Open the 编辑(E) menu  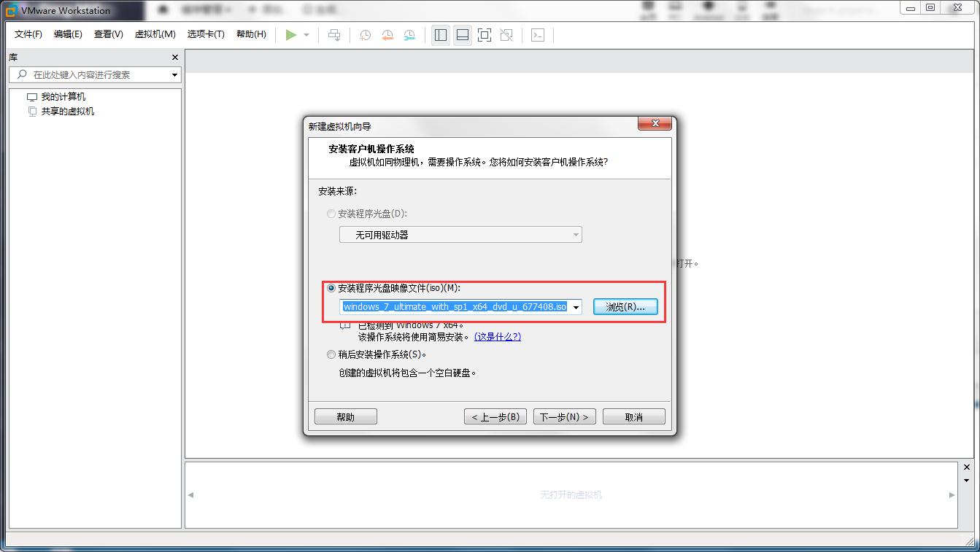68,34
